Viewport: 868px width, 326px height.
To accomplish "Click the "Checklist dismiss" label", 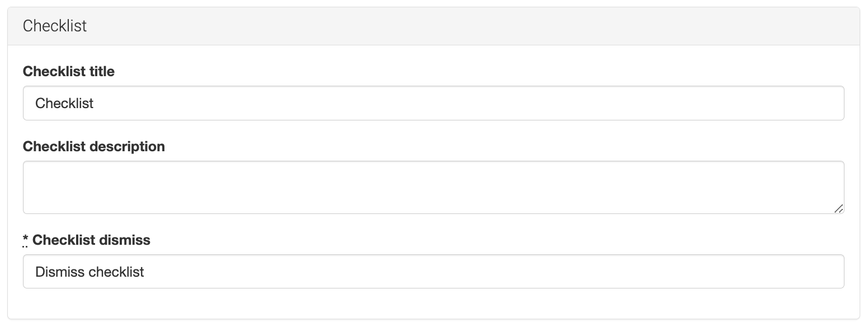I will (91, 240).
